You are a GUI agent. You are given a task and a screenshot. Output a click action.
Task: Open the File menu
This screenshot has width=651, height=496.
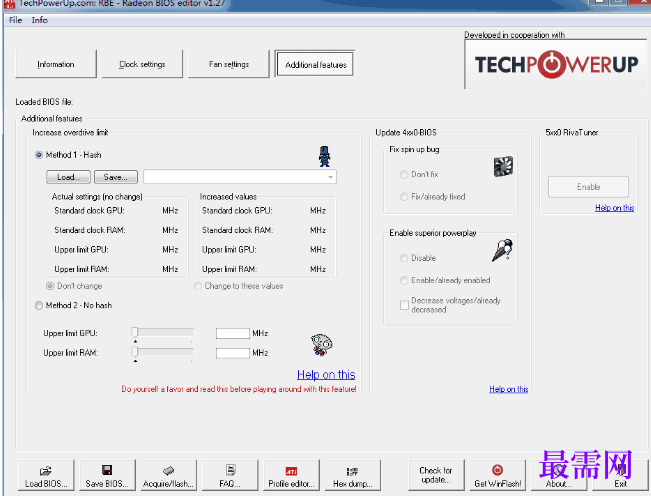pyautogui.click(x=15, y=20)
